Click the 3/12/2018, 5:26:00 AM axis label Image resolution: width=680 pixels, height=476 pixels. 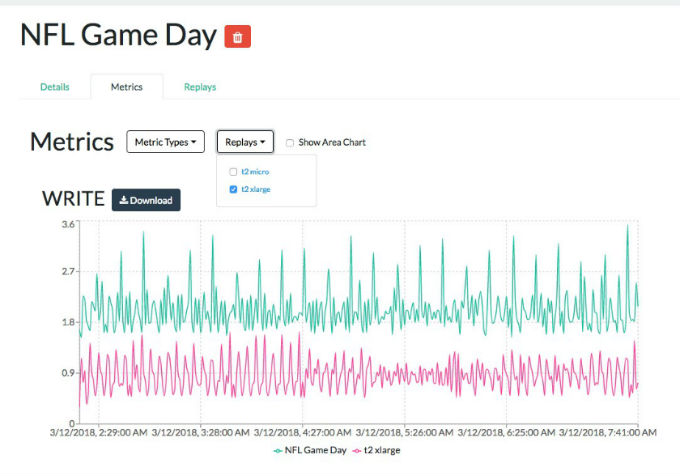pyautogui.click(x=404, y=432)
